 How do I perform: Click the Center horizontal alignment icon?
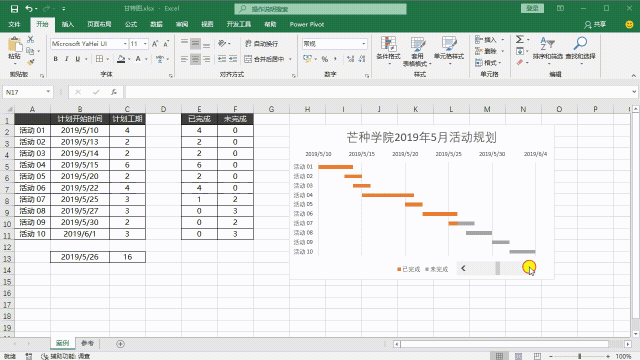click(196, 59)
